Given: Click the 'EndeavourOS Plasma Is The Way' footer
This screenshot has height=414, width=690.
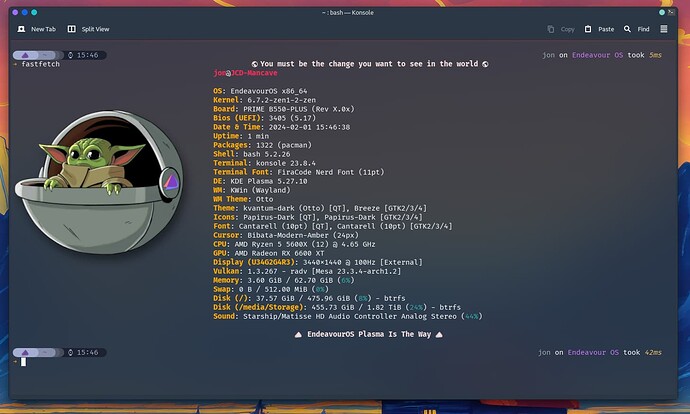Looking at the screenshot, I should (x=369, y=334).
